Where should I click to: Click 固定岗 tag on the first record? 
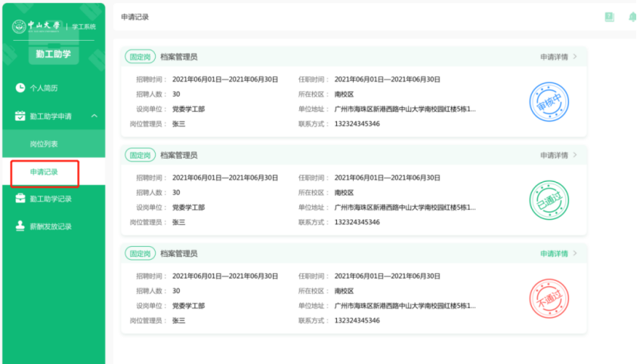(x=140, y=57)
